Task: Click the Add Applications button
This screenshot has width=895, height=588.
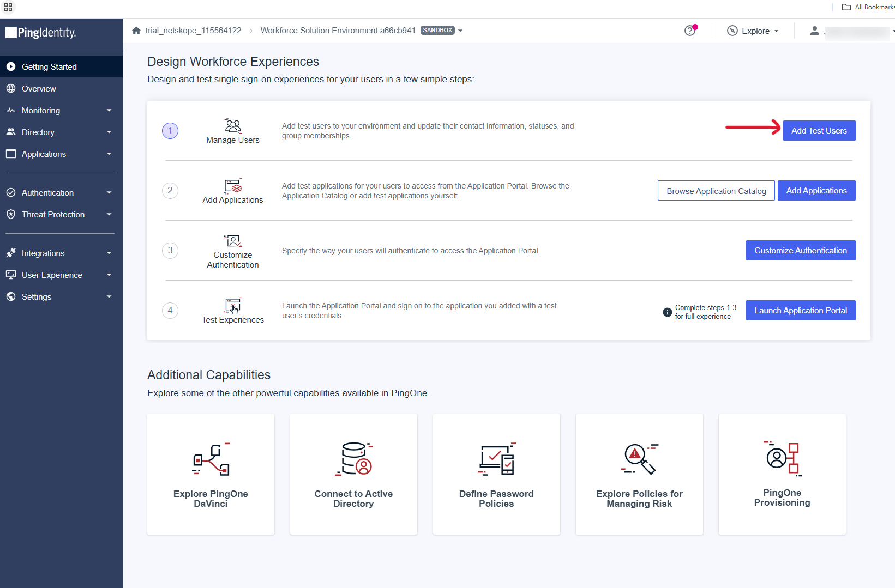Action: tap(816, 191)
